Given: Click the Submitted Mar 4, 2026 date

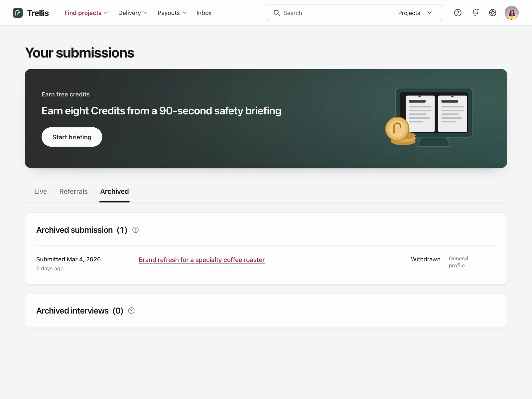Looking at the screenshot, I should tap(68, 259).
